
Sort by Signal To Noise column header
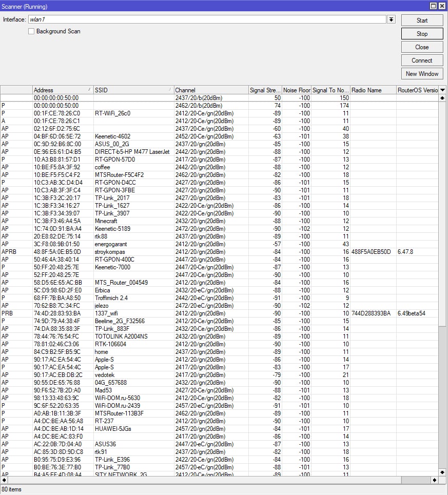(330, 90)
